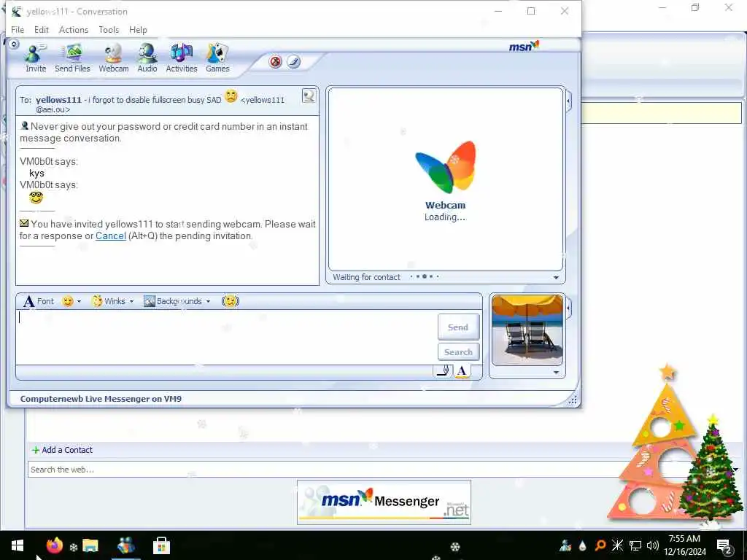Expand the Backgrounds dropdown arrow
The image size is (747, 560).
(208, 301)
